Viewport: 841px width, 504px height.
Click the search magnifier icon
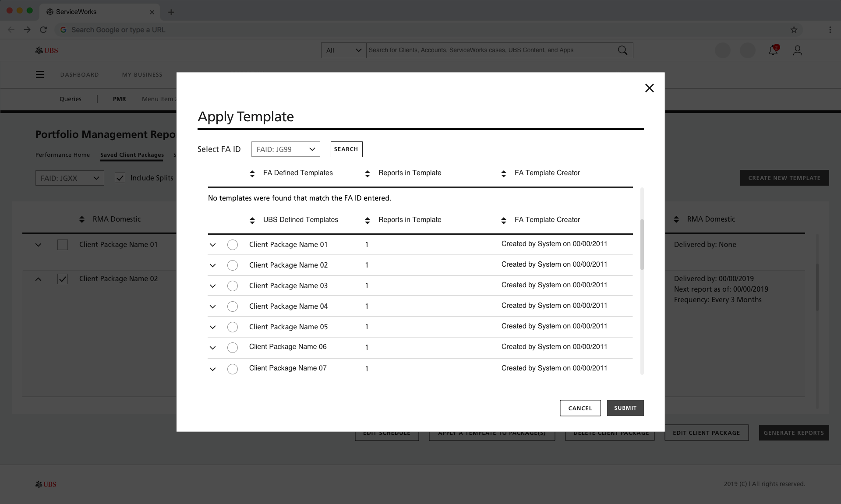tap(622, 50)
